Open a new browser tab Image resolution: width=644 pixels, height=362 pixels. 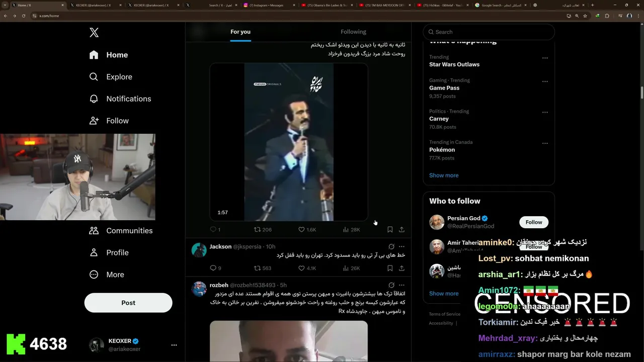click(592, 5)
